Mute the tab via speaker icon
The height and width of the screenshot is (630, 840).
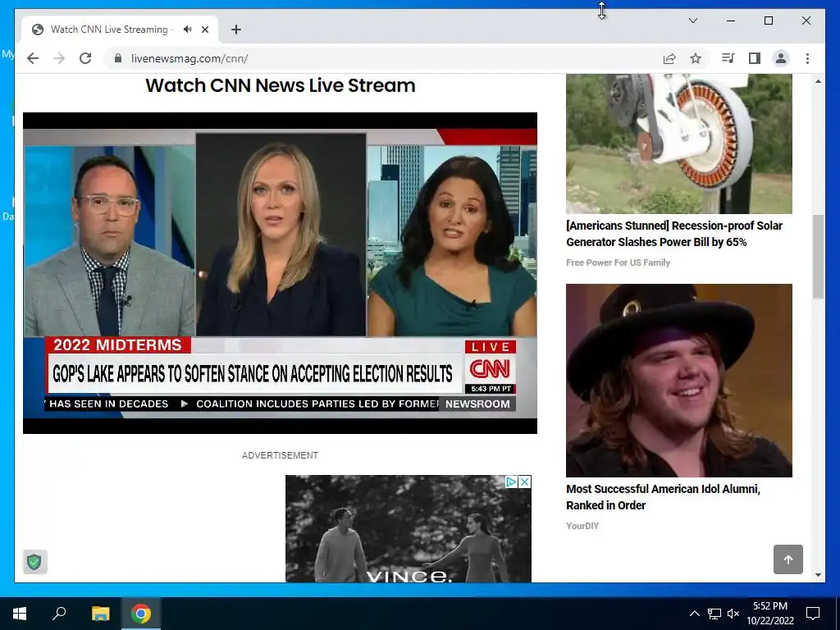coord(187,30)
